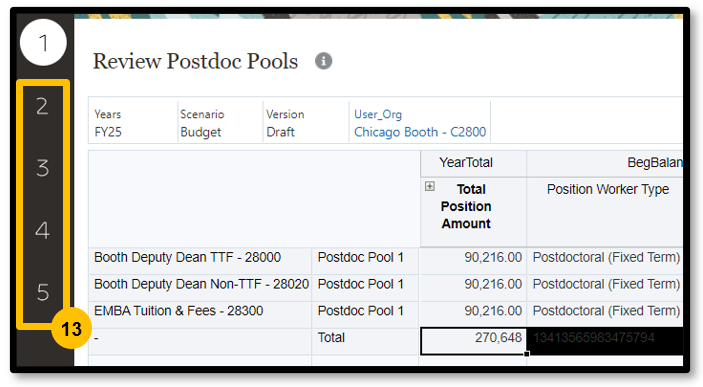Select the Version Draft value

tap(280, 132)
